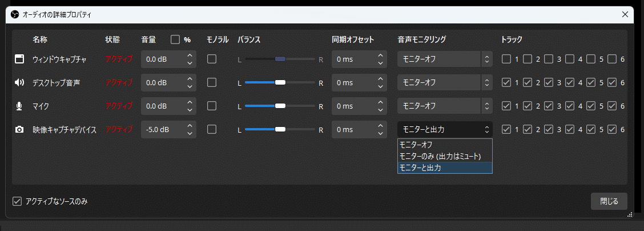Screen dimensions: 644x231
Task: Choose モニターと出力 in the dropdown list
Action: tap(445, 168)
